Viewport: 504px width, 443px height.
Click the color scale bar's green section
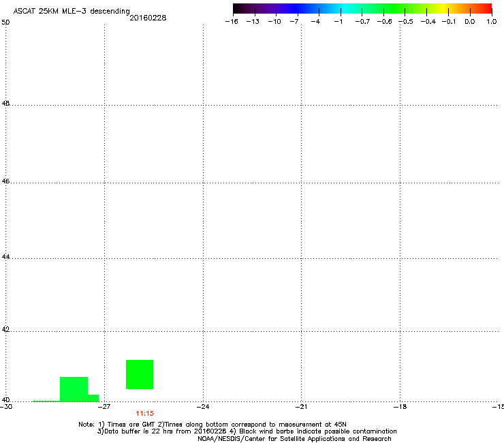pos(395,9)
